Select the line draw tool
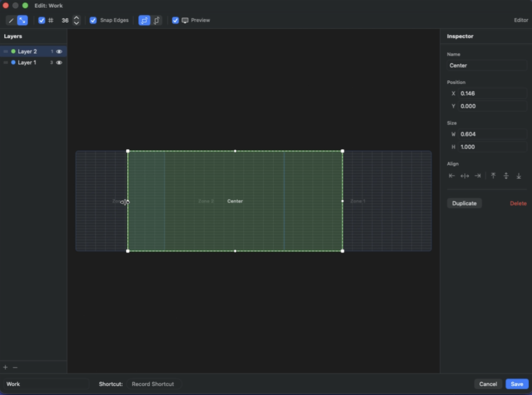Image resolution: width=532 pixels, height=395 pixels. 11,21
